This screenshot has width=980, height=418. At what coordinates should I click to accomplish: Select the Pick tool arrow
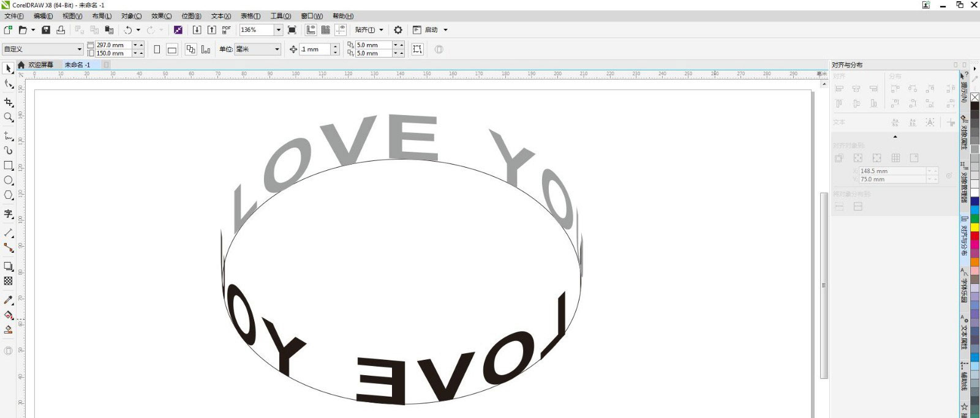click(9, 69)
